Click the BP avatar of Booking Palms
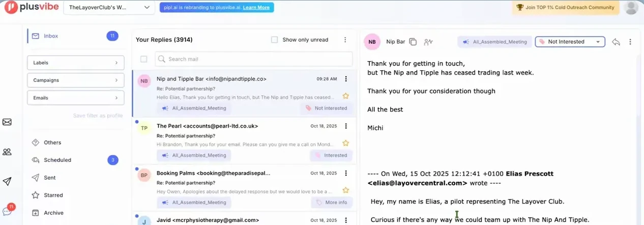Image resolution: width=644 pixels, height=225 pixels. [144, 176]
